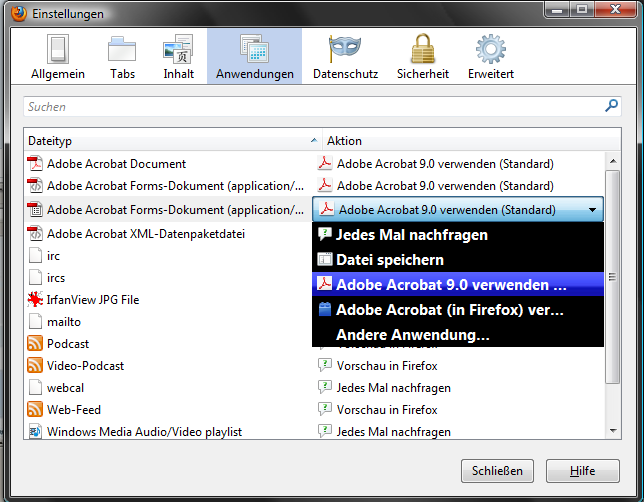Click Jedes Mal nachfragen action for webcal
Image resolution: width=644 pixels, height=502 pixels.
[x=384, y=388]
